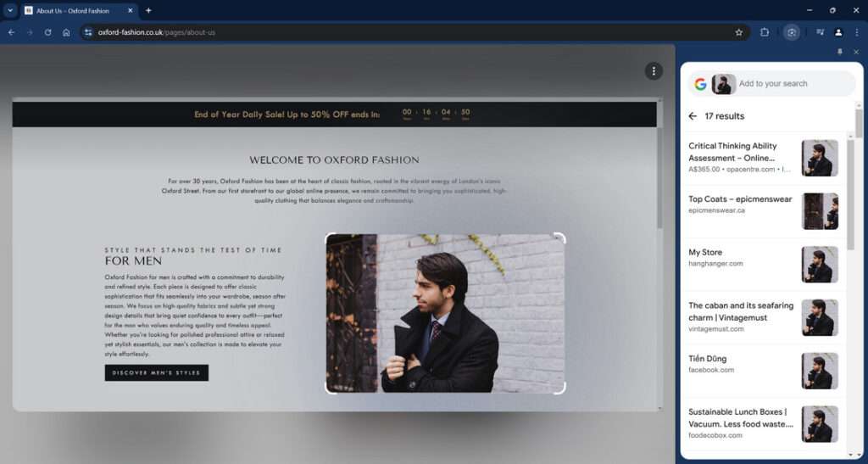Image resolution: width=868 pixels, height=464 pixels.
Task: Click the image chip in search box
Action: pos(724,84)
